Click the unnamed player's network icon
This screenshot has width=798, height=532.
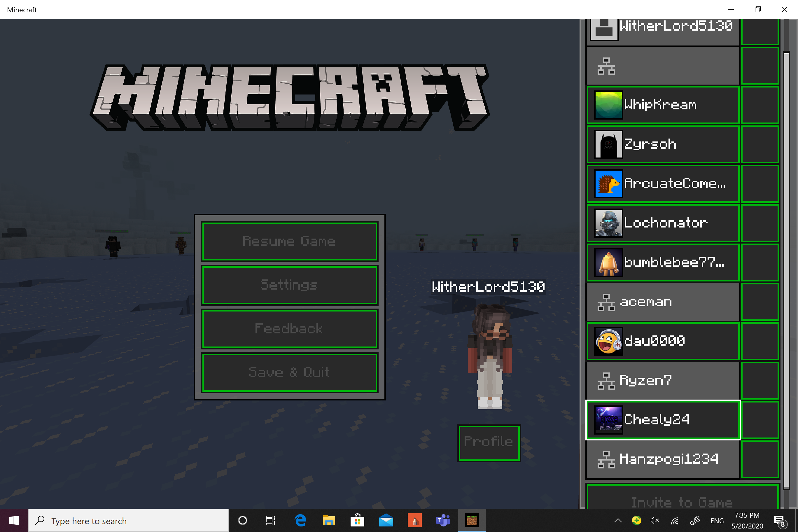(x=606, y=66)
